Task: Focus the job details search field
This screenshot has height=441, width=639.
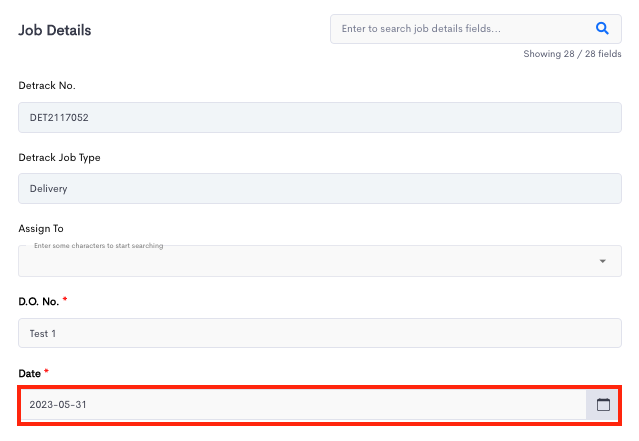Action: click(476, 29)
